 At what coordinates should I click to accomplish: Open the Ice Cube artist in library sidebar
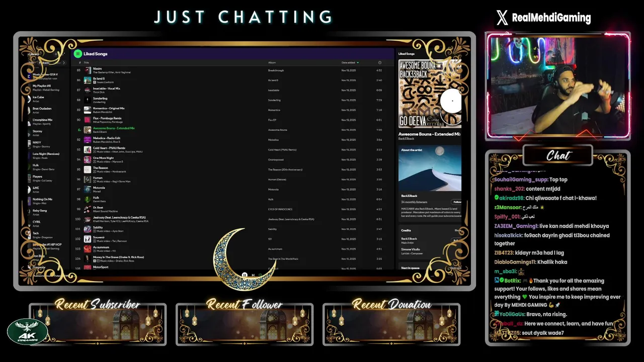click(x=45, y=99)
